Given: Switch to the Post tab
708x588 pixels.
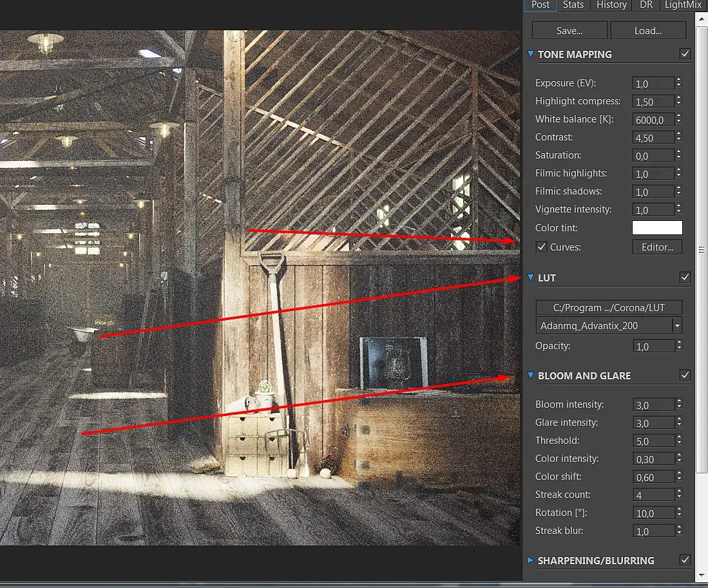Looking at the screenshot, I should point(540,5).
